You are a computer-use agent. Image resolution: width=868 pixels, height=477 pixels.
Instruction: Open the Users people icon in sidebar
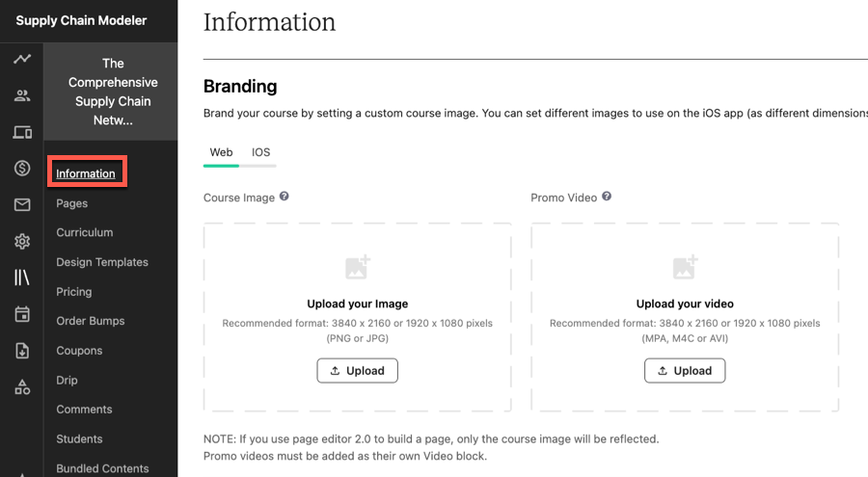[22, 95]
